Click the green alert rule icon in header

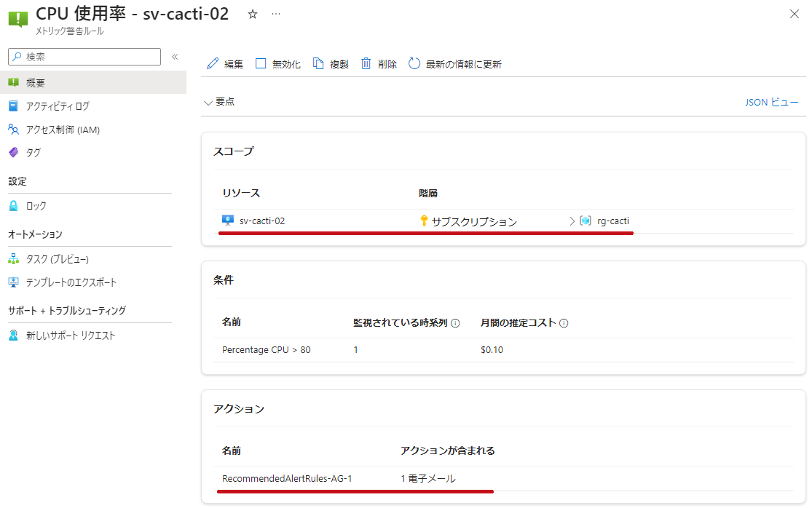point(18,18)
